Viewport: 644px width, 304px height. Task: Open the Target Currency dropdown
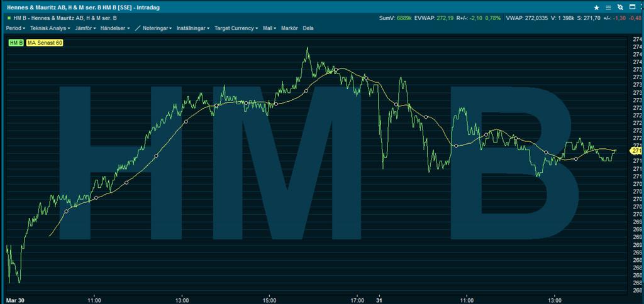pos(236,28)
